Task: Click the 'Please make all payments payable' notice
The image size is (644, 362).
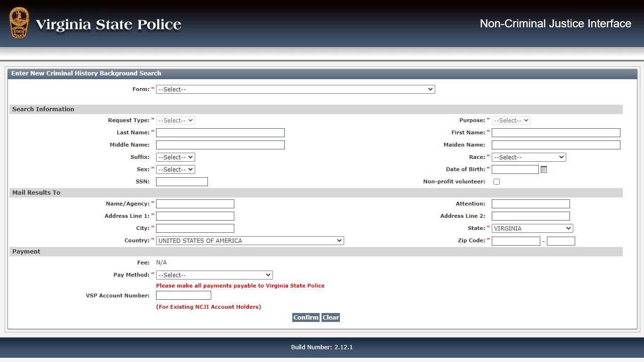Action: point(240,286)
